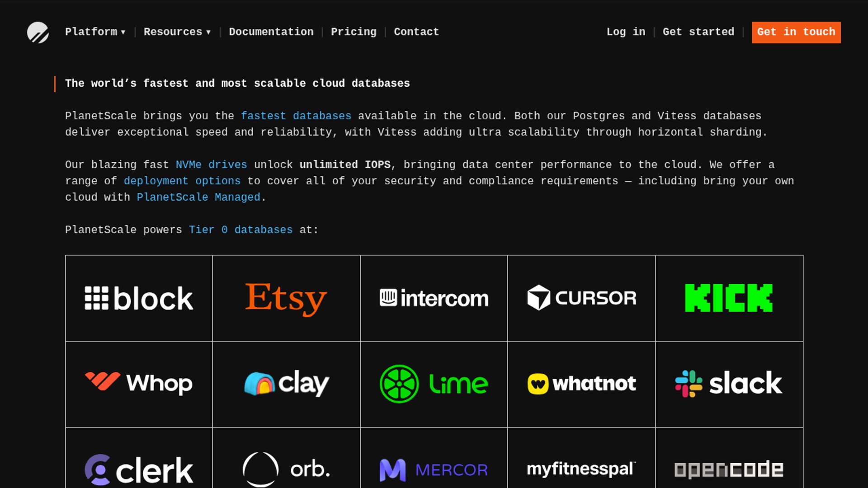Click the Lime logo tile
868x488 pixels.
point(434,384)
